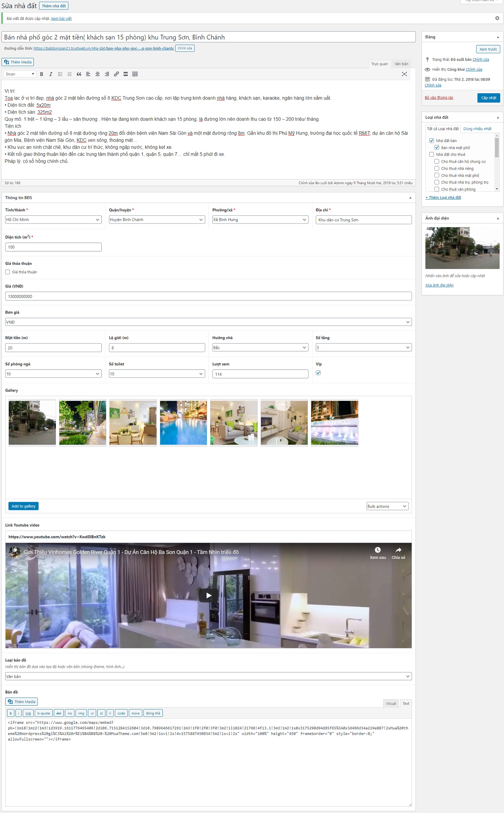The image size is (504, 813).
Task: Switch to the Văn bản editor tab
Action: [x=401, y=64]
